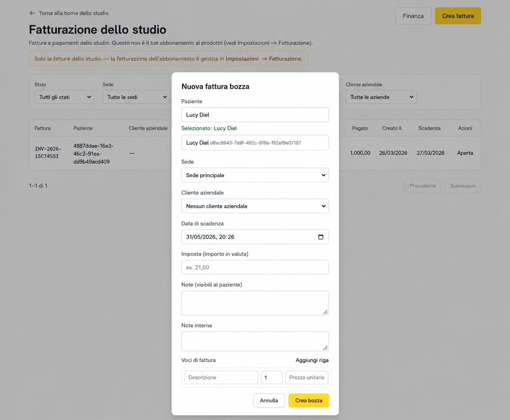Image resolution: width=510 pixels, height=420 pixels.
Task: Click the Precedente pagination button
Action: (423, 186)
